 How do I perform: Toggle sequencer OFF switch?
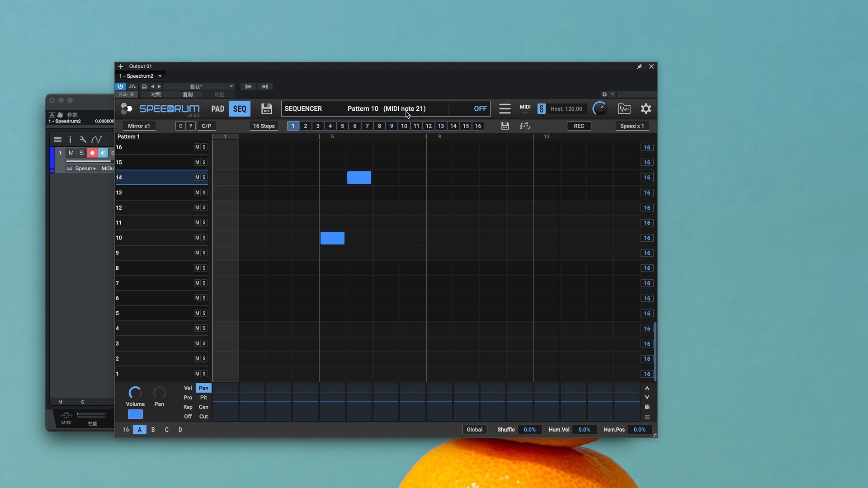(x=480, y=109)
